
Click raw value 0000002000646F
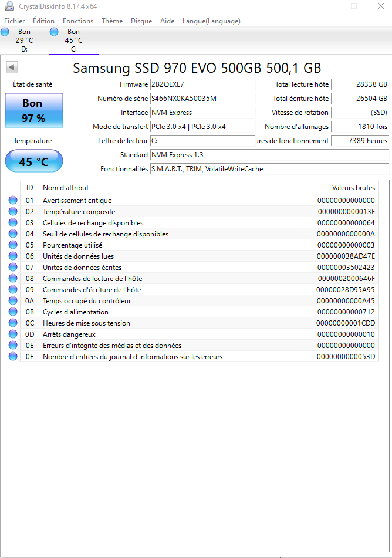pyautogui.click(x=346, y=278)
